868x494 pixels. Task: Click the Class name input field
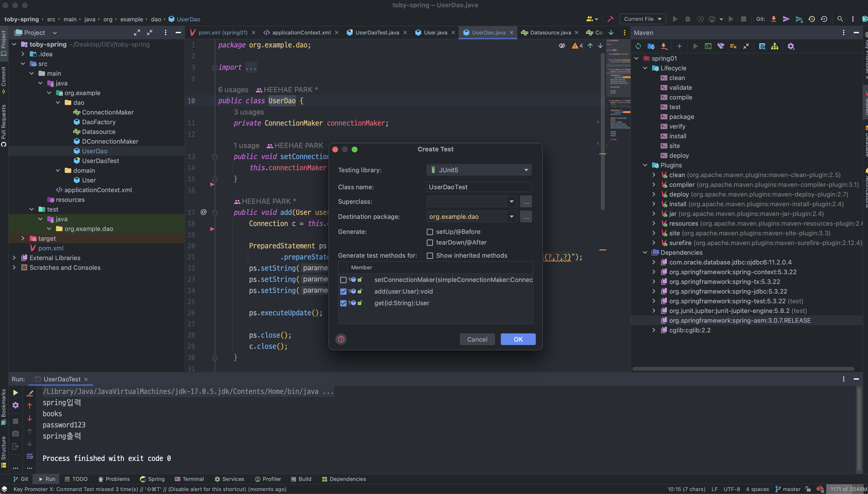(x=478, y=187)
